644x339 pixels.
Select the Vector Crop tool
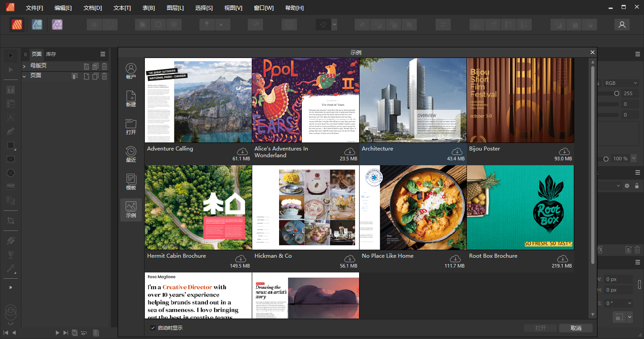click(x=10, y=220)
